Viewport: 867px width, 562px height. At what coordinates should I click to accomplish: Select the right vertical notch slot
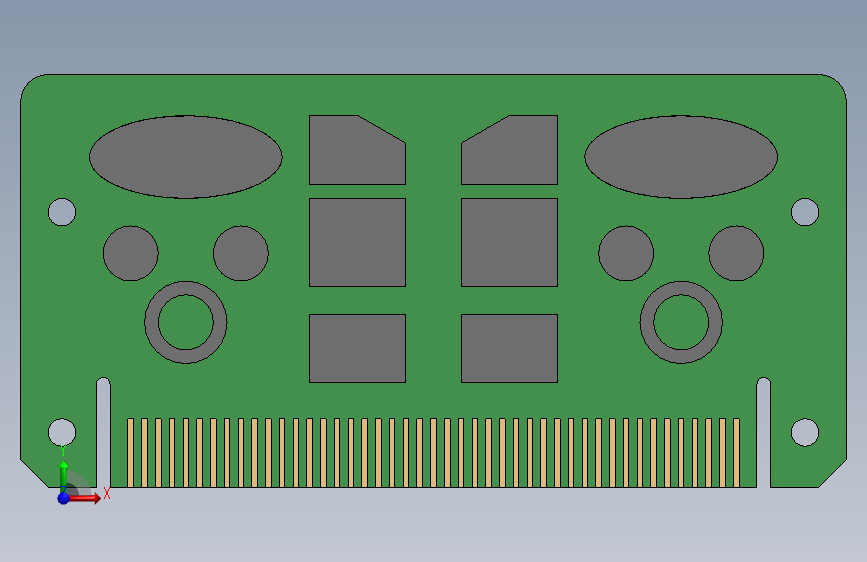click(764, 433)
